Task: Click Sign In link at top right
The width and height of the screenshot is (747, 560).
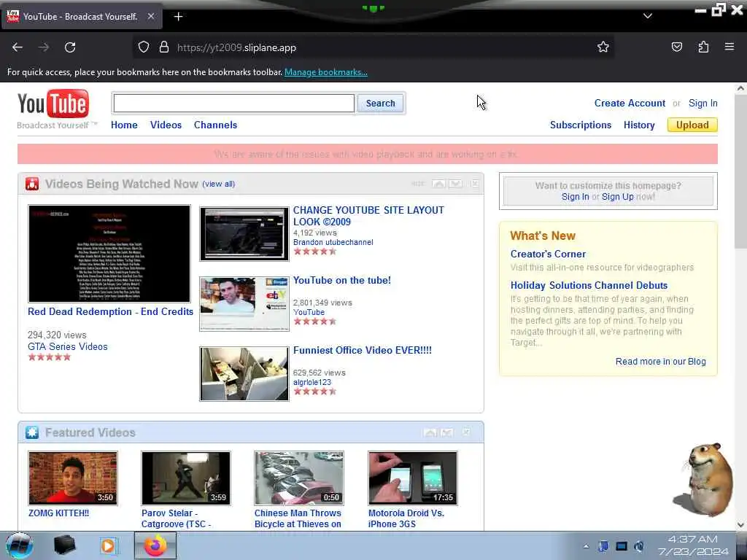Action: point(703,104)
